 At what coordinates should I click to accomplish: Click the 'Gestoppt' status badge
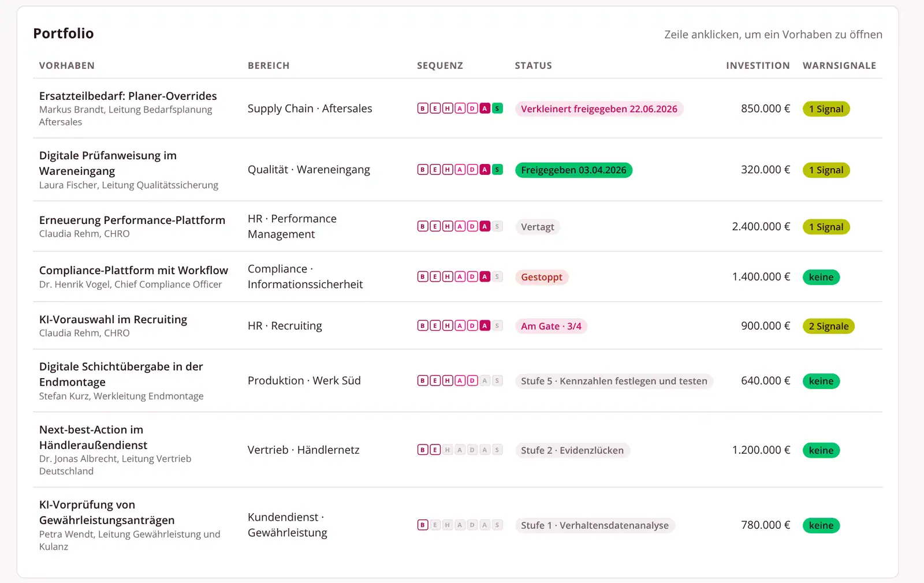[542, 277]
